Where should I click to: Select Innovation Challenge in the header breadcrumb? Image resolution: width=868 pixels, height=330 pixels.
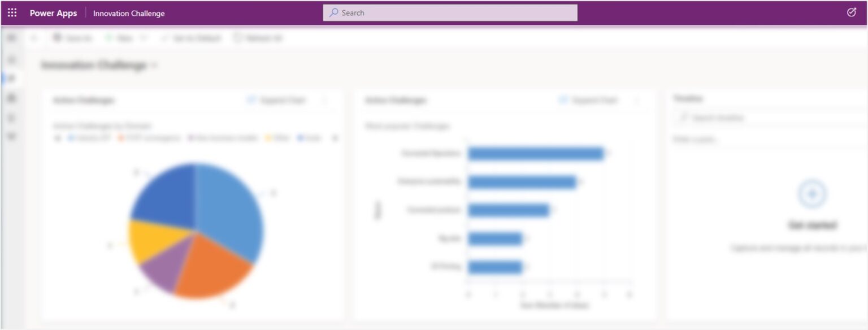point(129,12)
